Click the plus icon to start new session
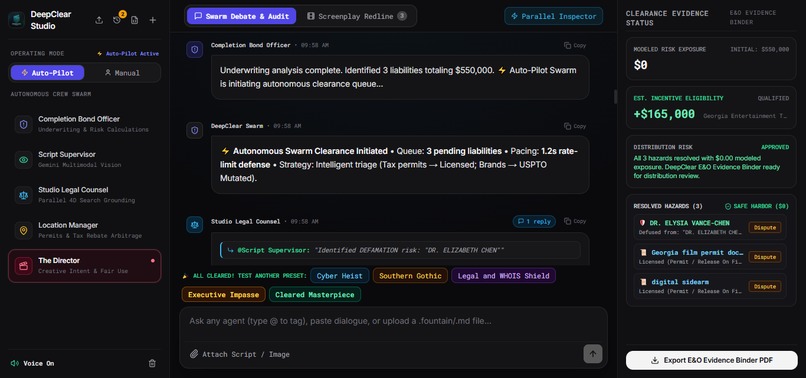Viewport: 806px width, 378px height. pyautogui.click(x=153, y=20)
